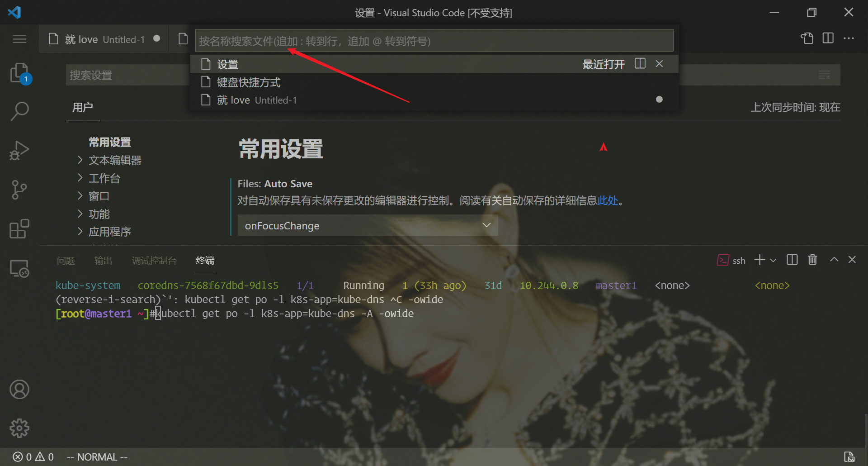Open the Source Control view

click(x=19, y=190)
